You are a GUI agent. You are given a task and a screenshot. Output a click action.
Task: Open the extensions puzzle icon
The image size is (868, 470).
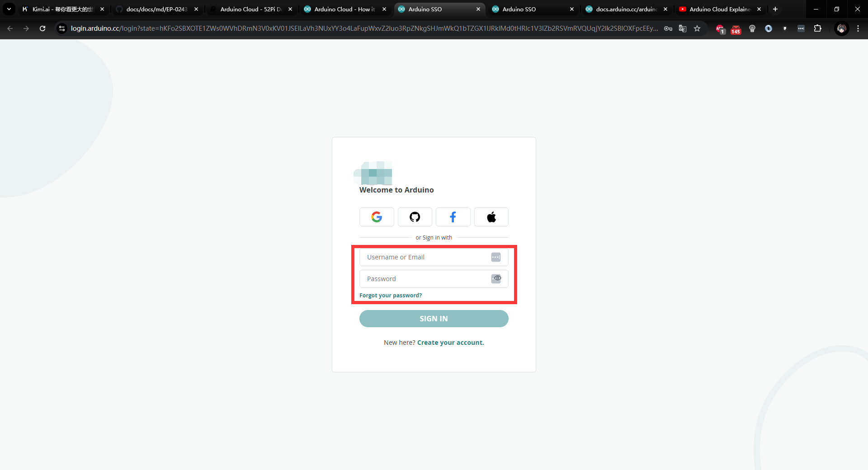(818, 28)
